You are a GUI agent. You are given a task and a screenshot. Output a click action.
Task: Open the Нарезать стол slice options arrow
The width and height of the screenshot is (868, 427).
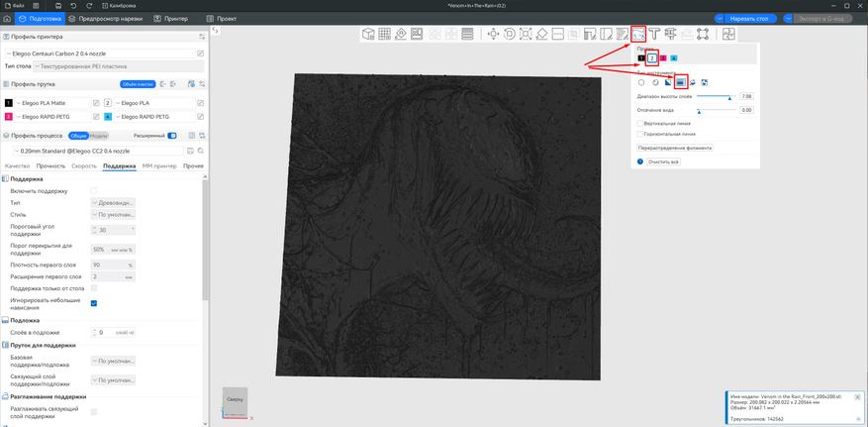click(x=720, y=19)
